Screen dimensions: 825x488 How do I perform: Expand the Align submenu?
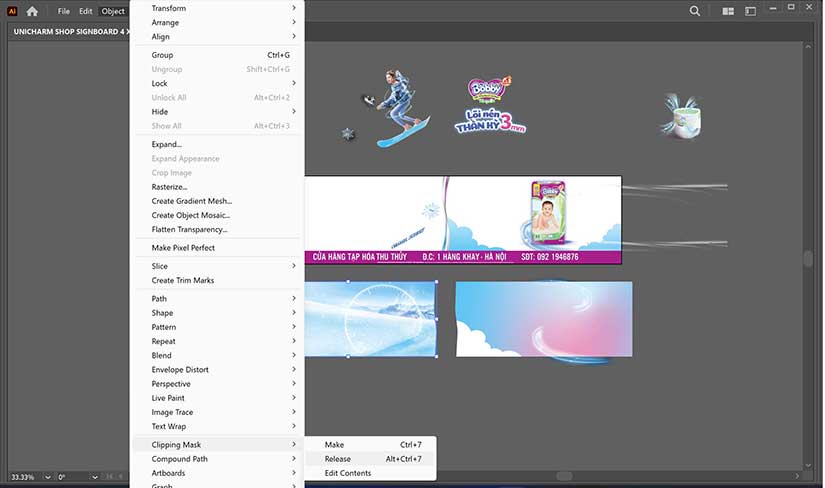click(x=217, y=36)
